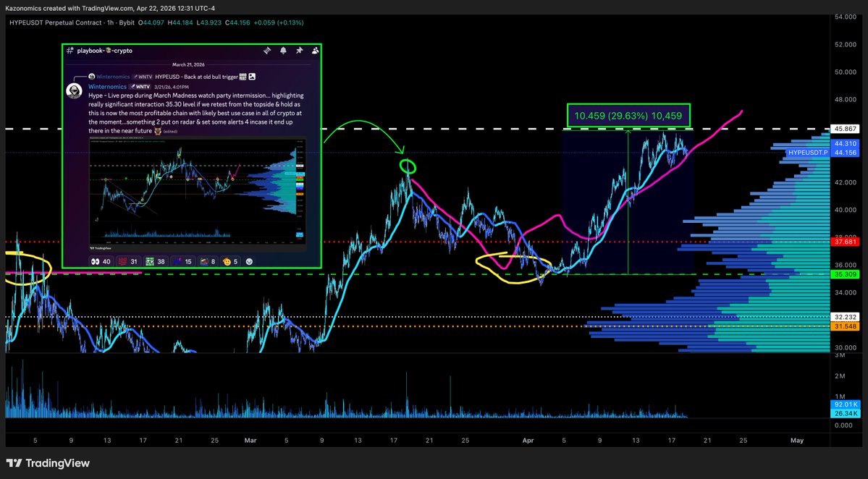Show the member list icon in Discord header
868x479 pixels.
point(315,51)
